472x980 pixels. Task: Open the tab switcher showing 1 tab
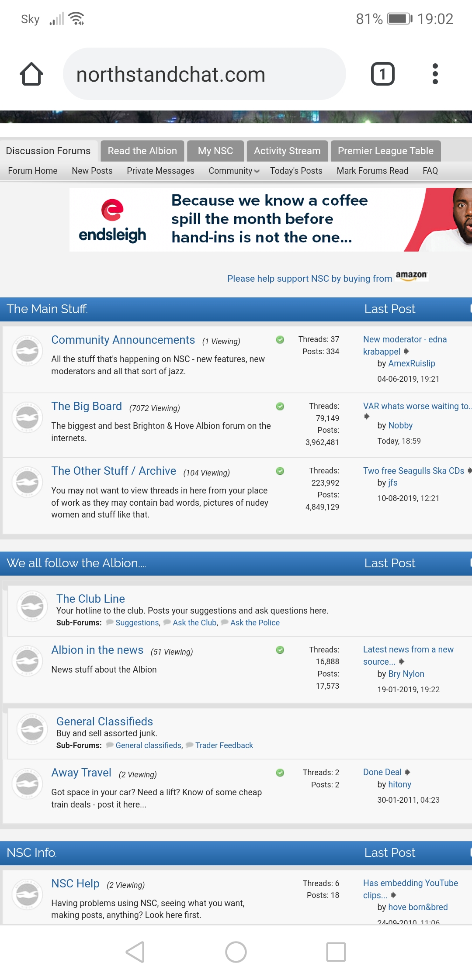pos(383,74)
